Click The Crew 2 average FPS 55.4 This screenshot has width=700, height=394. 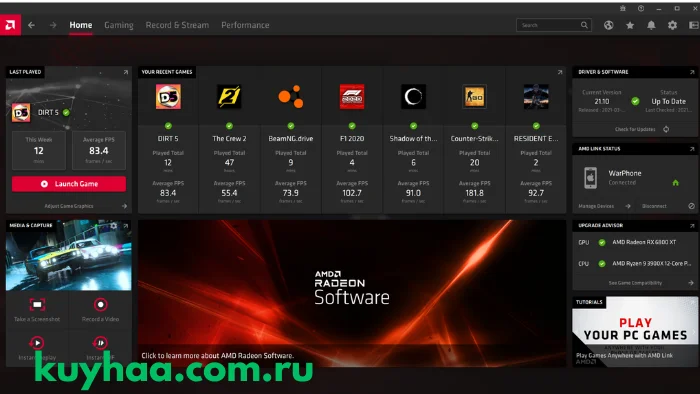pos(229,193)
